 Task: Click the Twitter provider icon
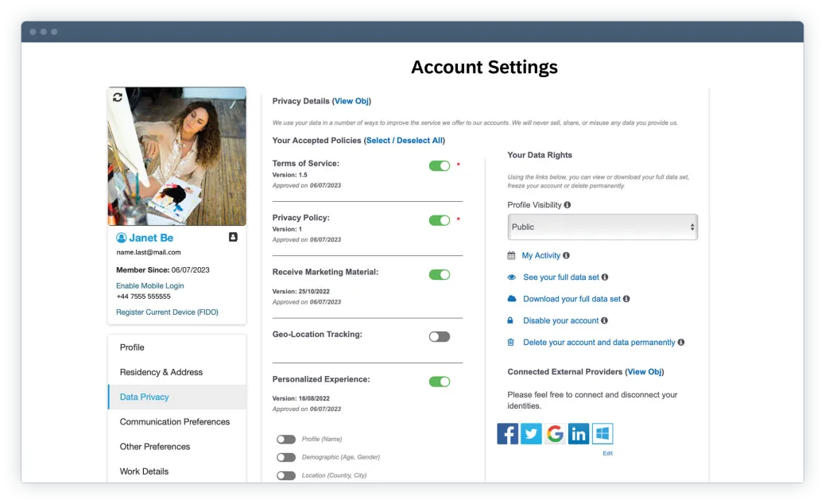pos(531,433)
